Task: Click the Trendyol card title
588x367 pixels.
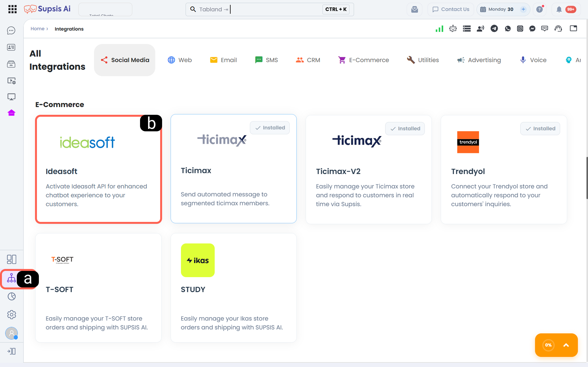Action: tap(468, 171)
